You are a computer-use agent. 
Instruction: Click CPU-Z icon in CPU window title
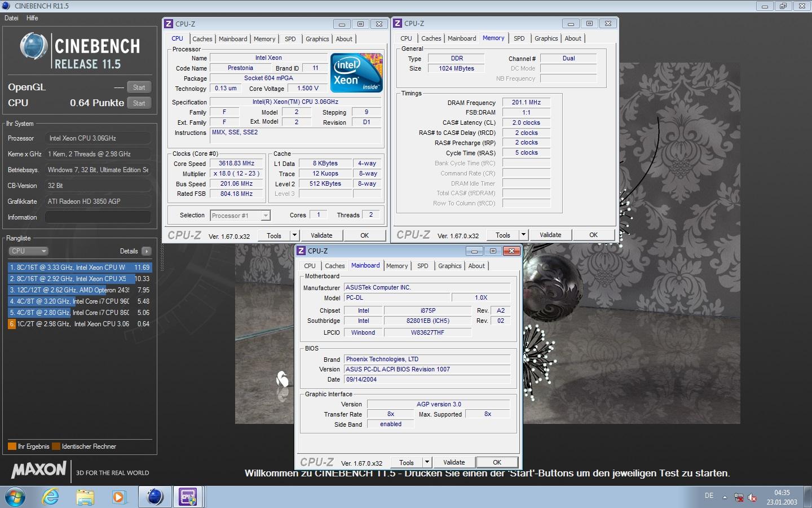click(169, 24)
